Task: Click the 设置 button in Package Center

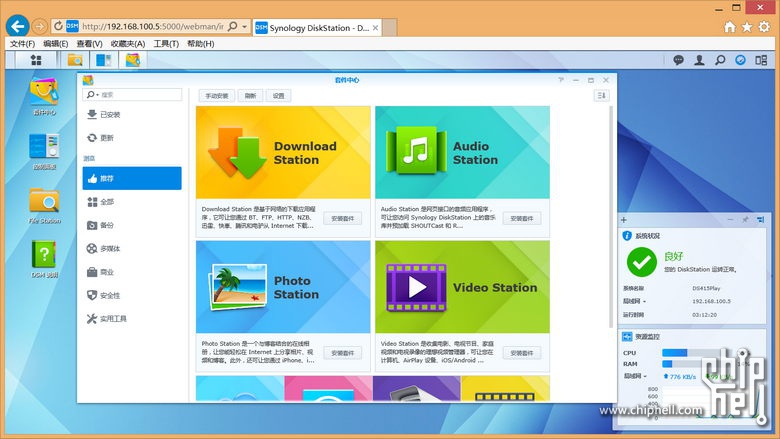Action: (x=279, y=96)
